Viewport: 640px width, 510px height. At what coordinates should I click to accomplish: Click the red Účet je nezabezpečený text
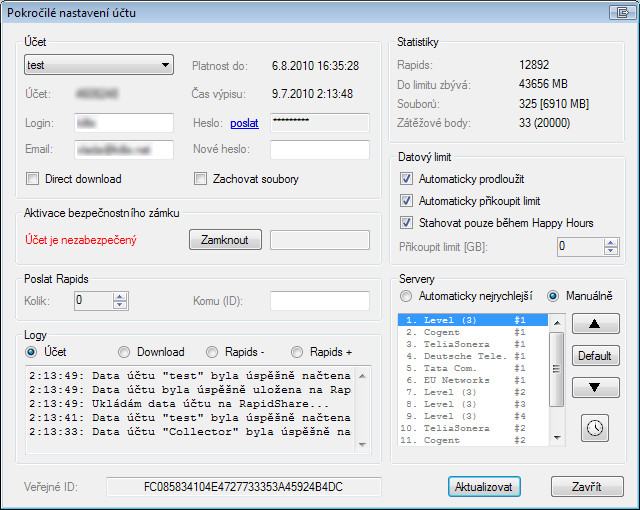[81, 240]
